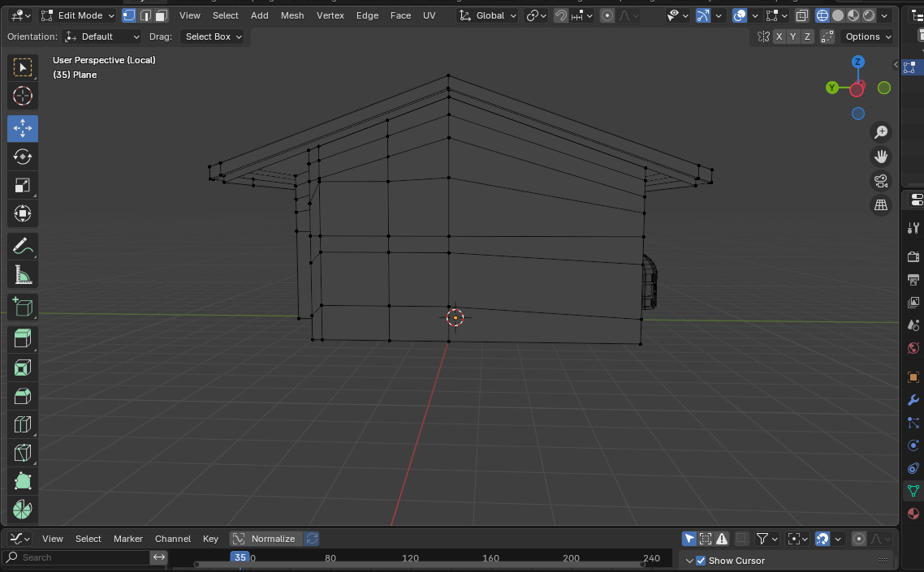
Task: Open the Vertex menu
Action: click(330, 15)
